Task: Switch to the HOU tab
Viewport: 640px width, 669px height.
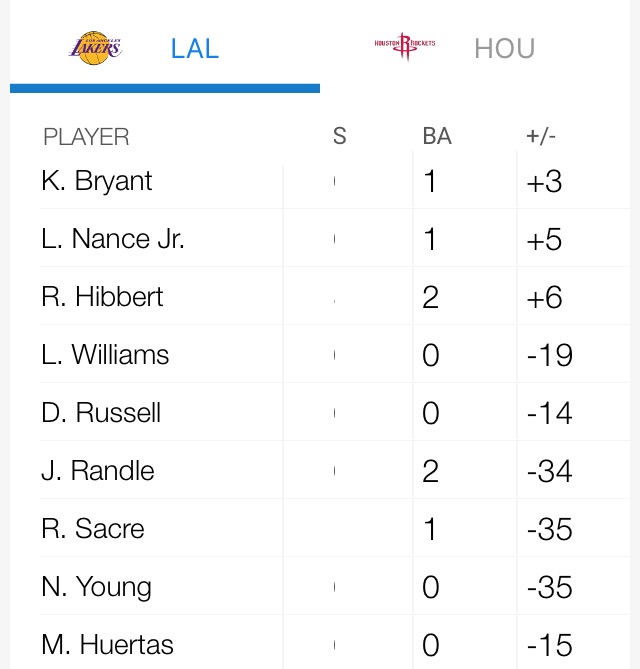Action: 504,48
